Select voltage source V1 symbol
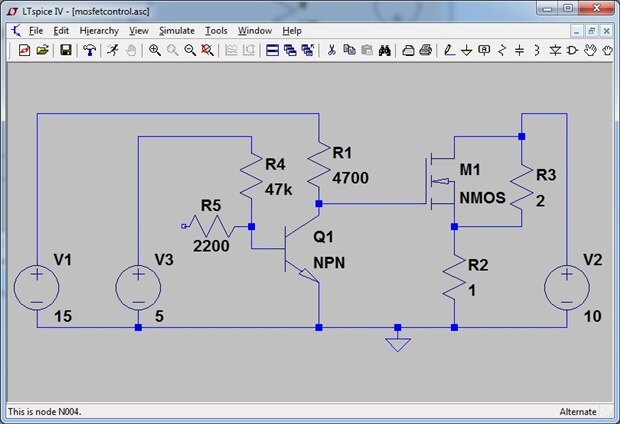This screenshot has height=424, width=620. [37, 288]
